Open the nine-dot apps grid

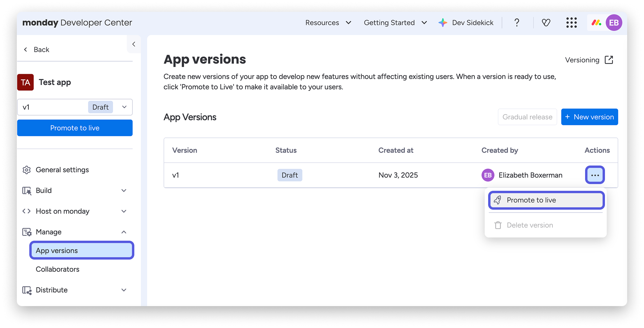(x=571, y=23)
